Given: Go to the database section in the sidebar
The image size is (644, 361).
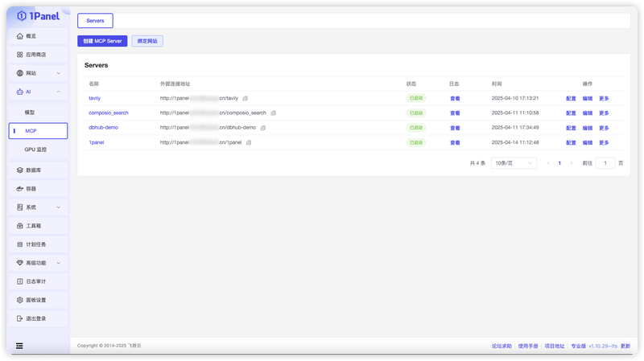Looking at the screenshot, I should (x=38, y=170).
